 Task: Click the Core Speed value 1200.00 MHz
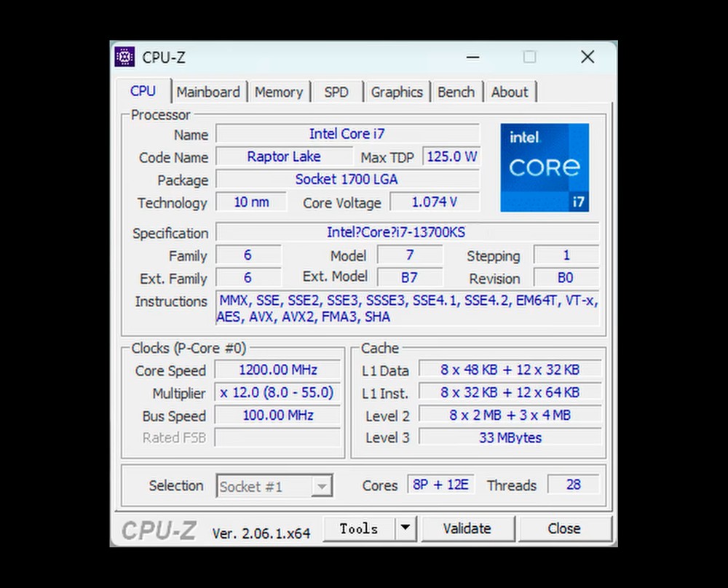click(x=277, y=370)
